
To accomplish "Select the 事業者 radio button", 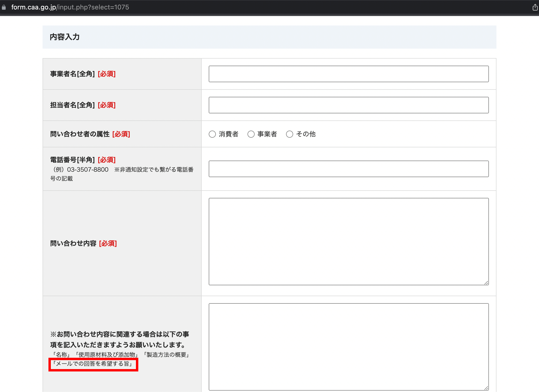I will [x=251, y=134].
